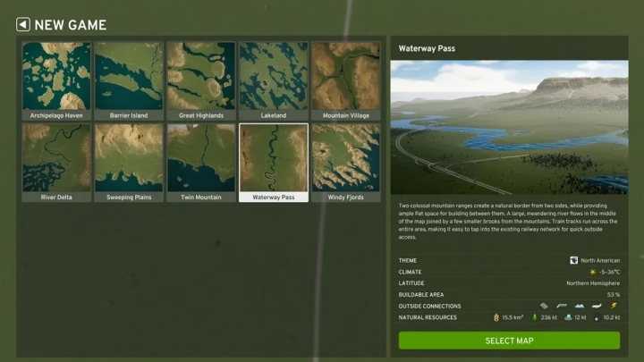Select the Sweeping Plains map
644x362 pixels.
129,163
